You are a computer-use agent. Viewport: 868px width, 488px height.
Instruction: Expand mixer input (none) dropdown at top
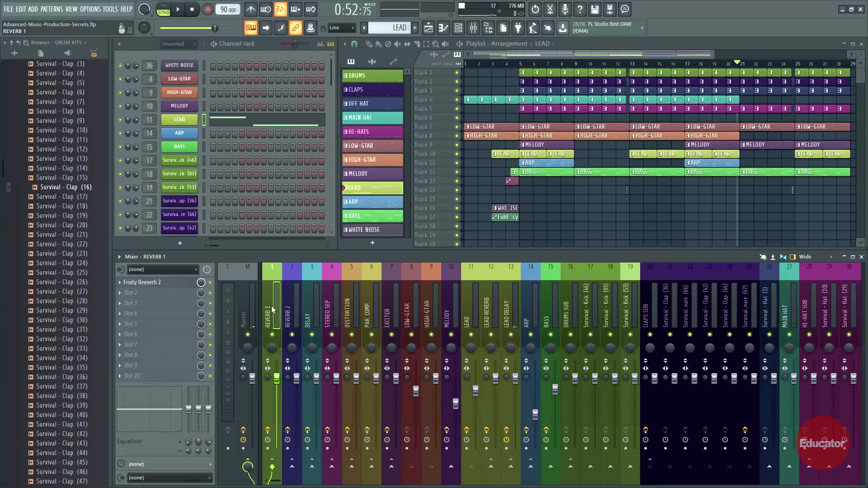[163, 269]
